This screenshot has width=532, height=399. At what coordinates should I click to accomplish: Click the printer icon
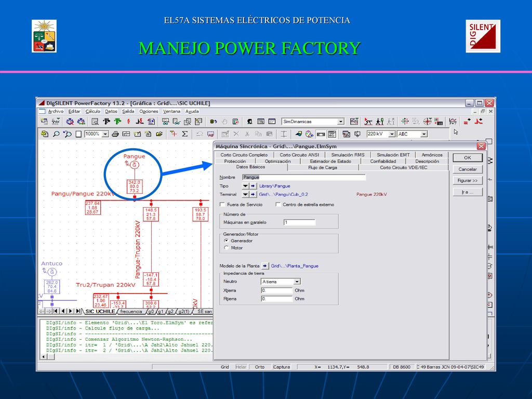click(115, 134)
